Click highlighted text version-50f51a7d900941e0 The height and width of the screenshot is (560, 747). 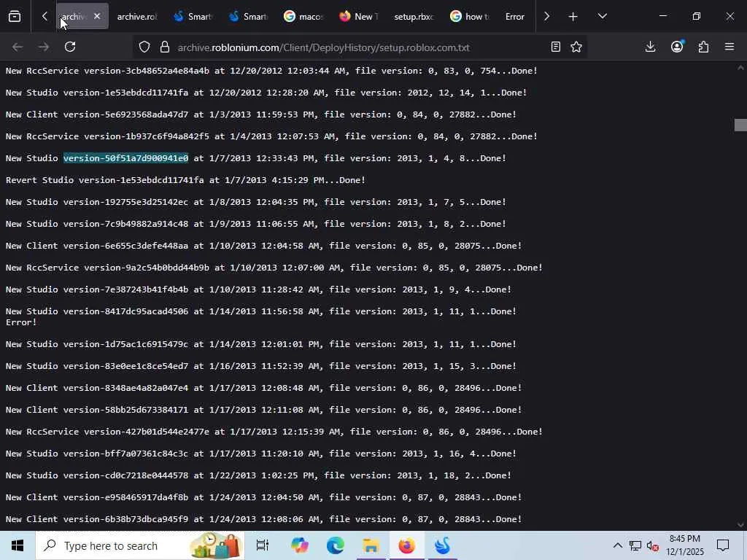point(125,158)
